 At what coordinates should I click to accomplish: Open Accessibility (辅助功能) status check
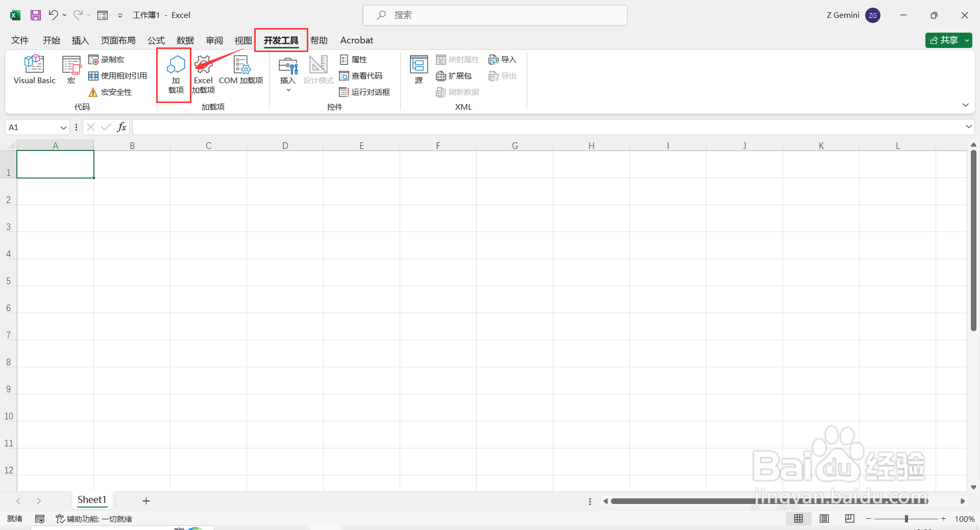click(94, 519)
